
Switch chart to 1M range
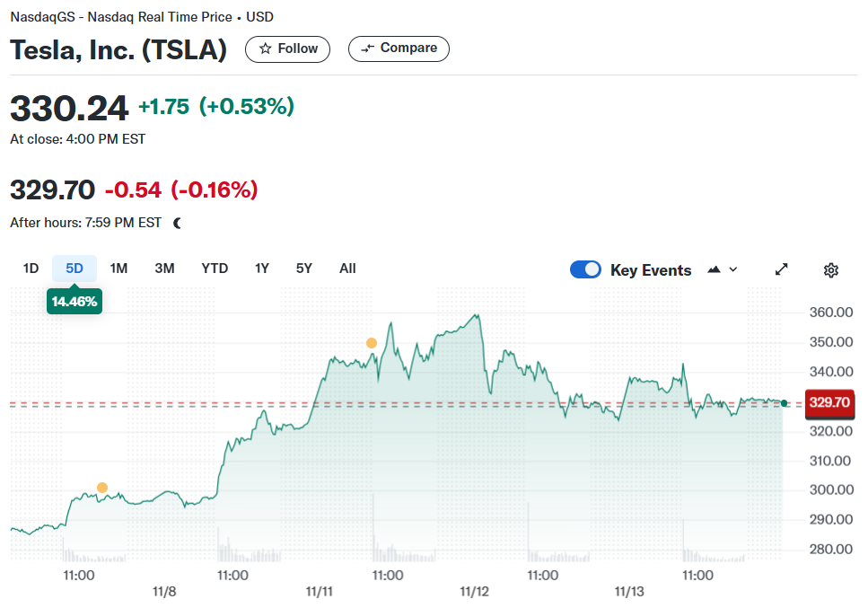click(x=118, y=269)
